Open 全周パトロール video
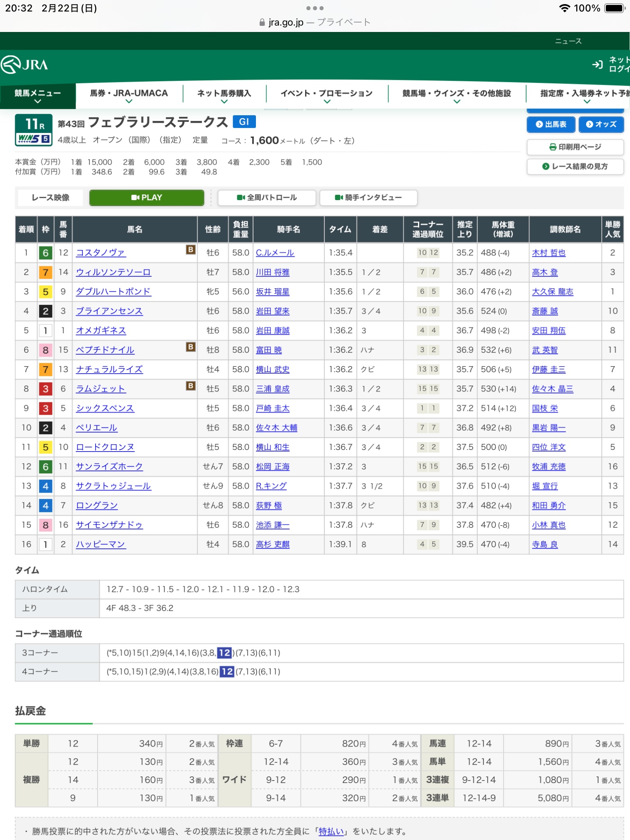The height and width of the screenshot is (840, 630). (267, 197)
